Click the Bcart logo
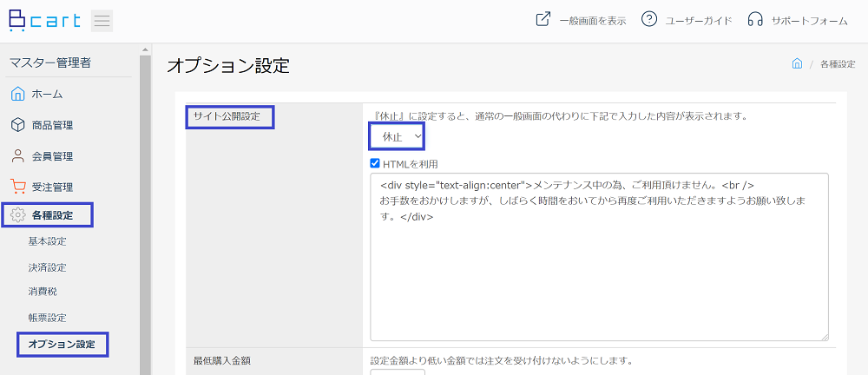Viewport: 868px width, 375px height. click(45, 21)
